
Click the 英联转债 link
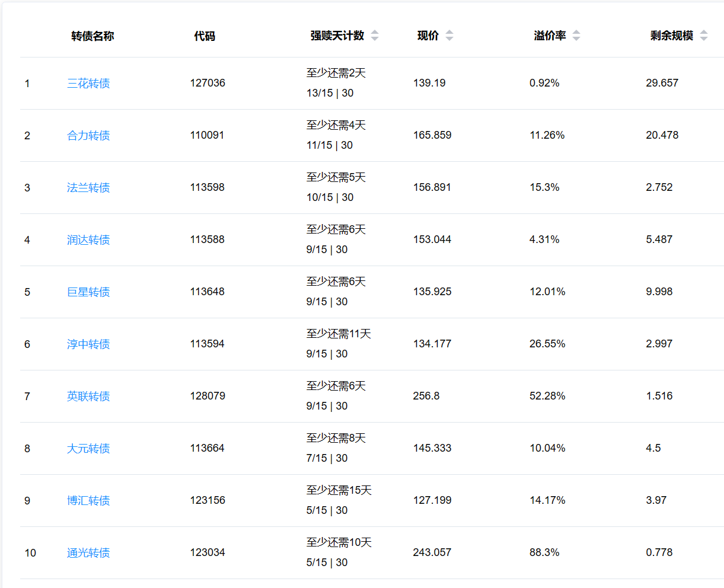[88, 397]
